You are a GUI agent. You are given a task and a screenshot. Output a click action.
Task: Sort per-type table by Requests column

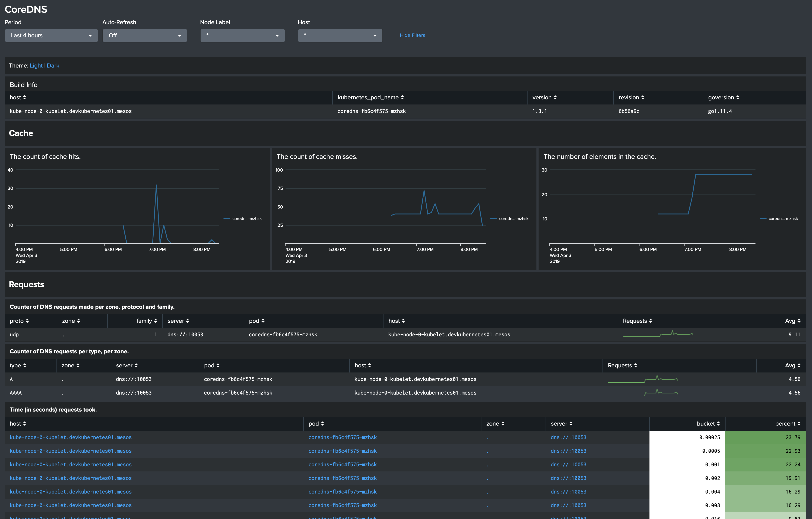(622, 365)
